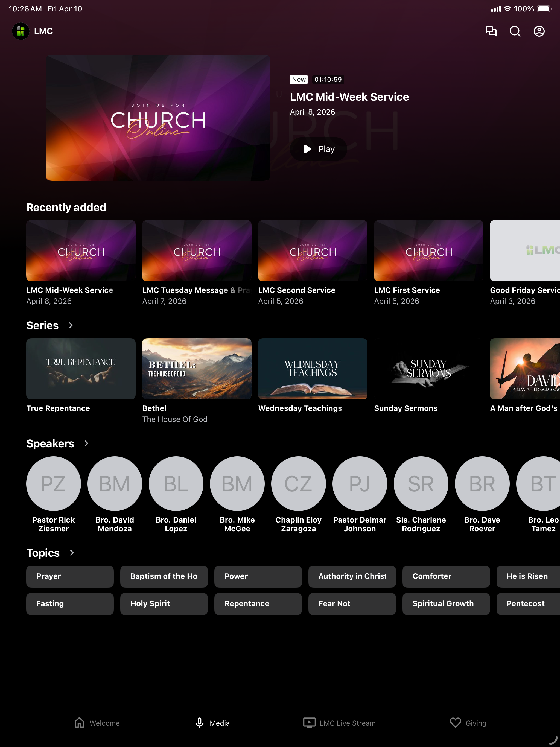The height and width of the screenshot is (747, 560).
Task: Tap the 10:26 AM clock in status bar
Action: [x=25, y=9]
